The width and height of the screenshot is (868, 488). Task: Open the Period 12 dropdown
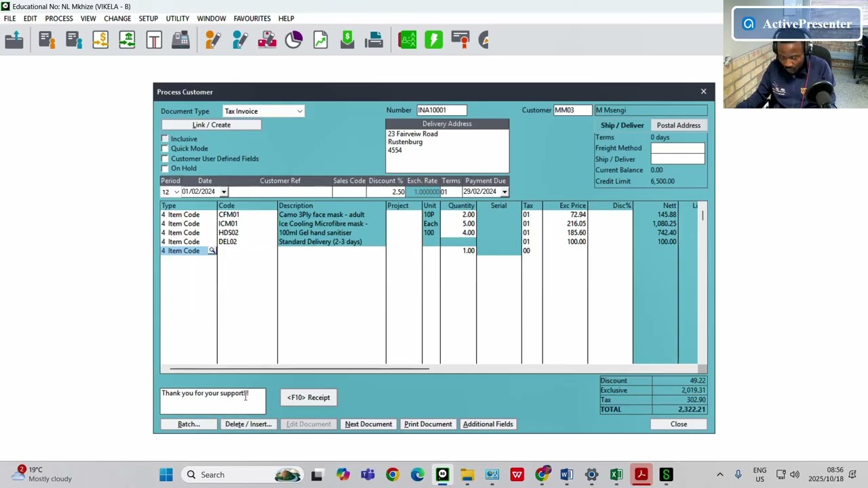pos(176,192)
